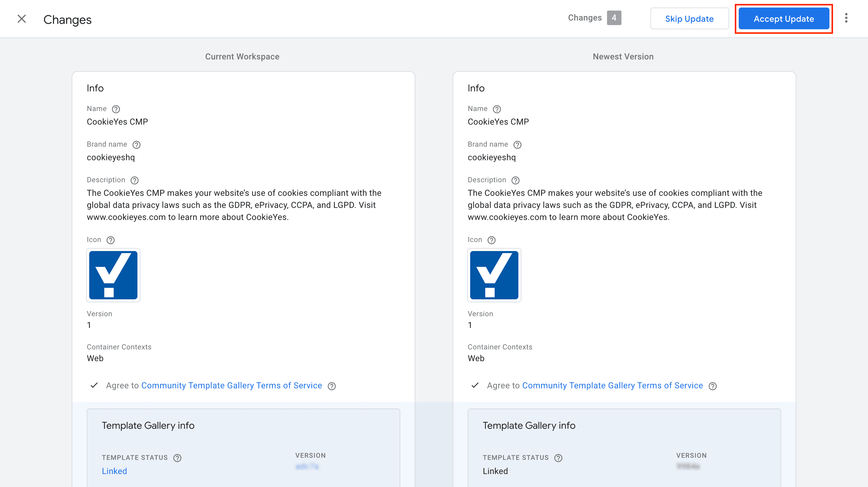Click Brand name help icon in Newest Version

517,145
